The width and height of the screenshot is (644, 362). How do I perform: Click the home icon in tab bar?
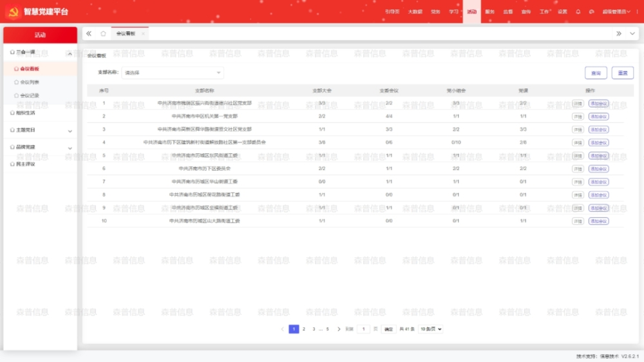tap(103, 33)
